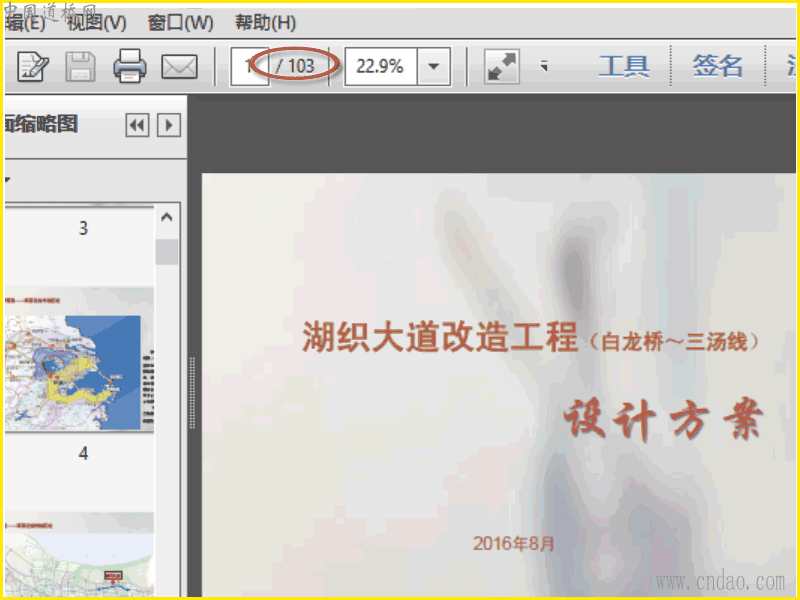This screenshot has height=600, width=800.
Task: Click the thumbnail panel scrollbar thumb
Action: 167,252
